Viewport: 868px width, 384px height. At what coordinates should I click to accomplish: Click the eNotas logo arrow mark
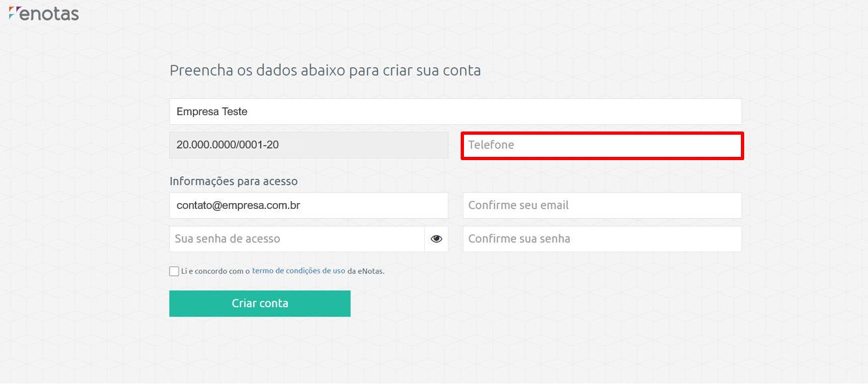pyautogui.click(x=14, y=12)
